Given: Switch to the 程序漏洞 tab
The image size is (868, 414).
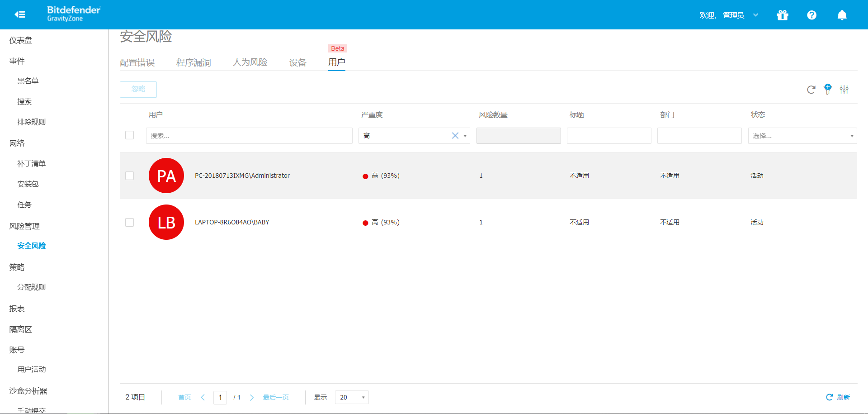Looking at the screenshot, I should pyautogui.click(x=193, y=62).
